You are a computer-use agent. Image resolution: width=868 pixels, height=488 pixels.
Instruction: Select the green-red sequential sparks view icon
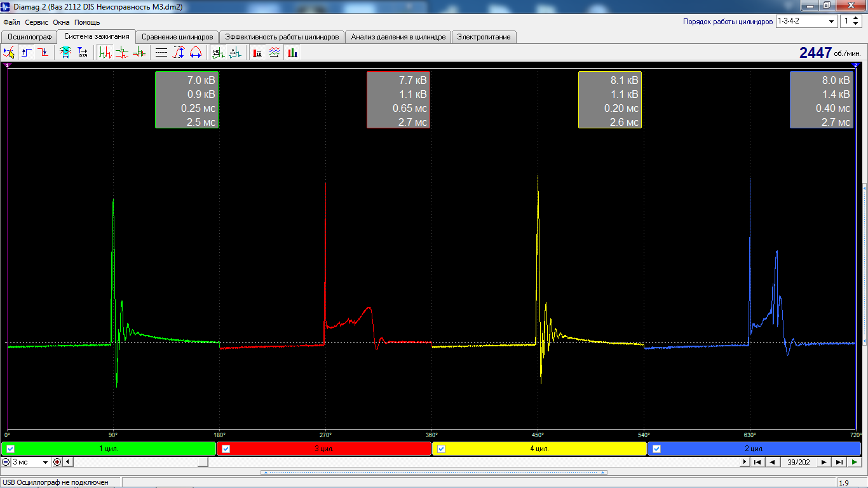[x=105, y=53]
